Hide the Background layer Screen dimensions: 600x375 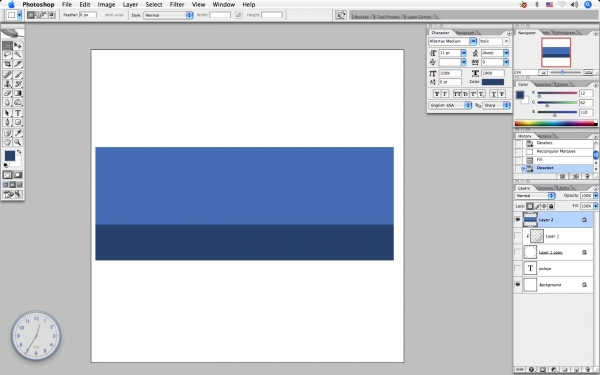[518, 284]
